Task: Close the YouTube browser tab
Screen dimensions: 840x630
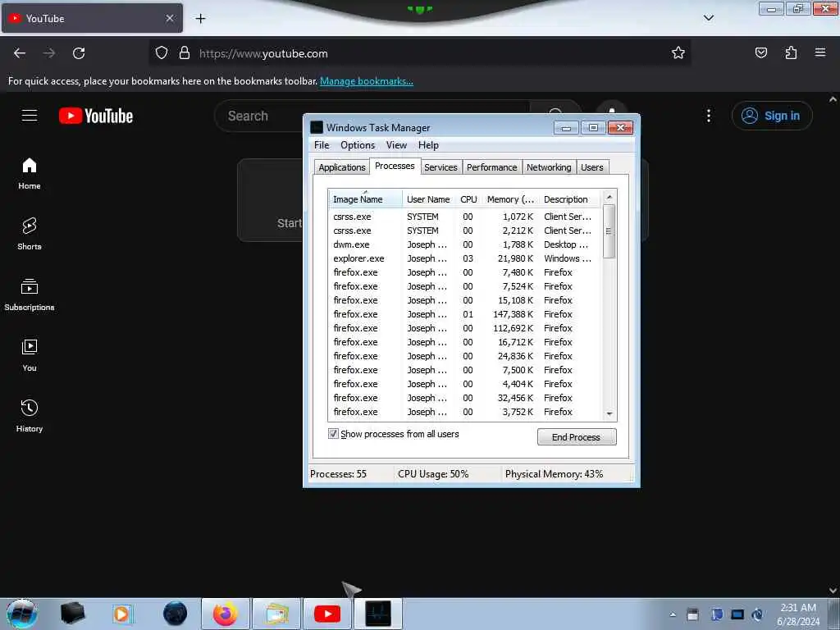Action: click(170, 18)
